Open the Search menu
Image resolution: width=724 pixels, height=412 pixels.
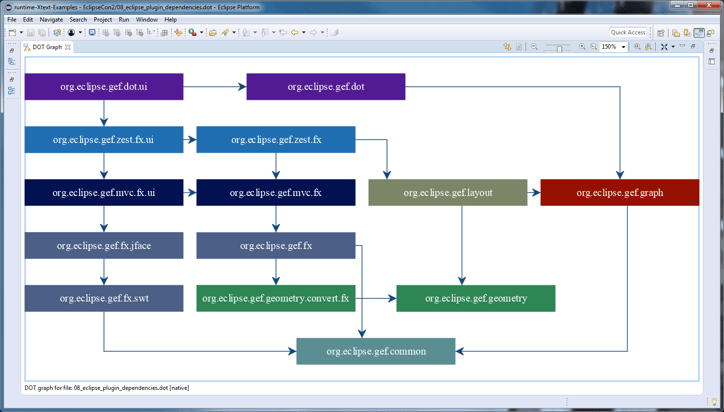pyautogui.click(x=78, y=20)
